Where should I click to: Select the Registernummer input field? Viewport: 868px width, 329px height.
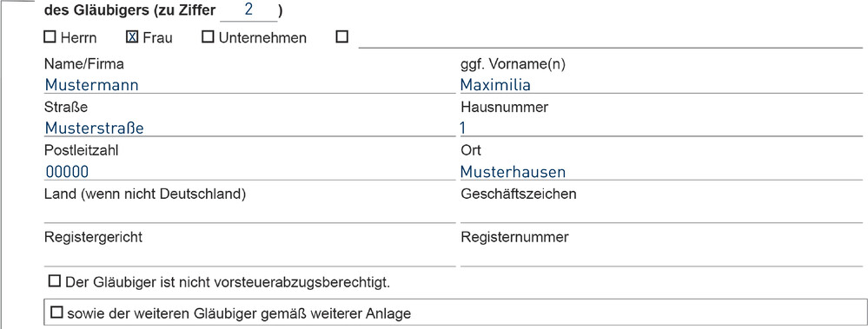661,257
